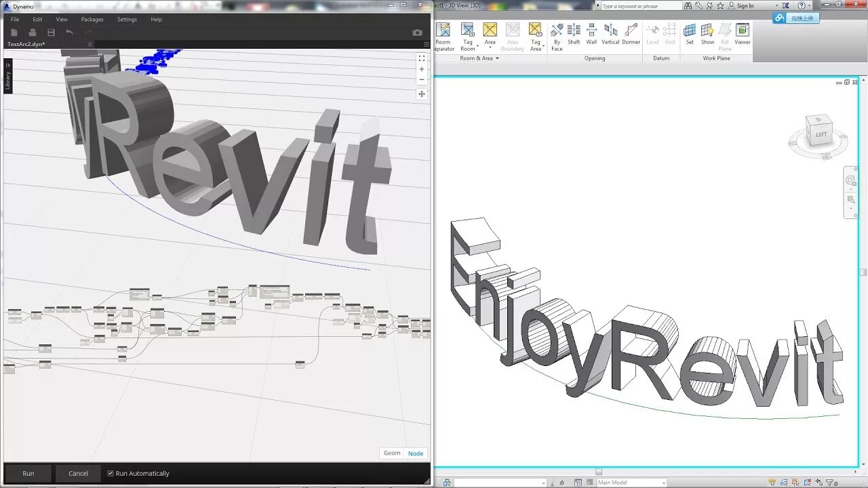Open the Dynamo tab list menu icon
The height and width of the screenshot is (488, 868).
[x=426, y=44]
